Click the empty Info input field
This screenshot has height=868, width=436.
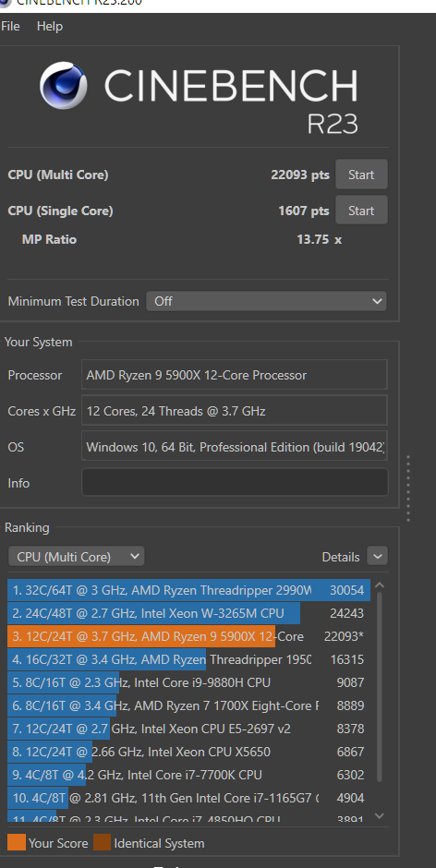(235, 482)
